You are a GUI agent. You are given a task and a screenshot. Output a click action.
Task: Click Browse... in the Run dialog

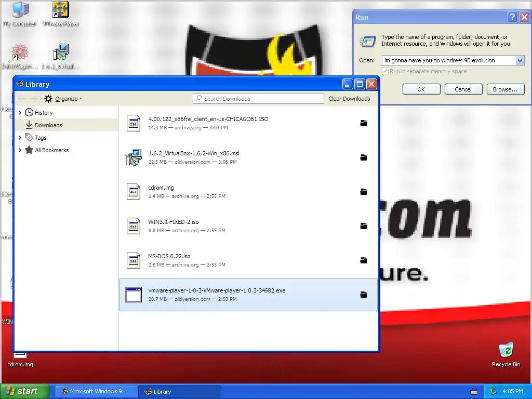(505, 89)
